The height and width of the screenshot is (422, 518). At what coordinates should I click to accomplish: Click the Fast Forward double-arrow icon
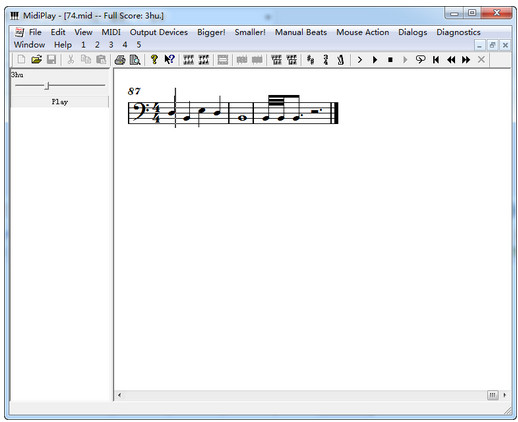click(466, 60)
